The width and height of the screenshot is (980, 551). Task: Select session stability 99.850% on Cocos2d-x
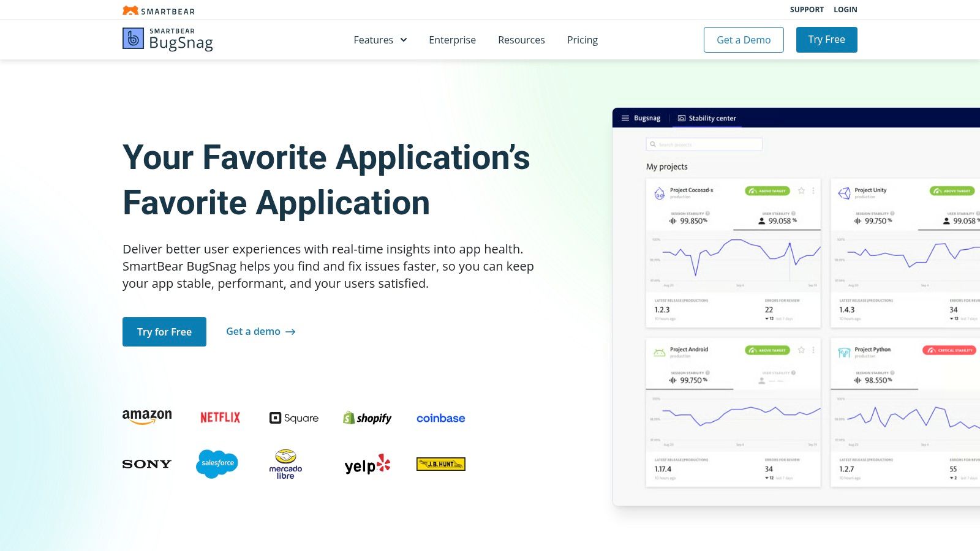click(689, 221)
